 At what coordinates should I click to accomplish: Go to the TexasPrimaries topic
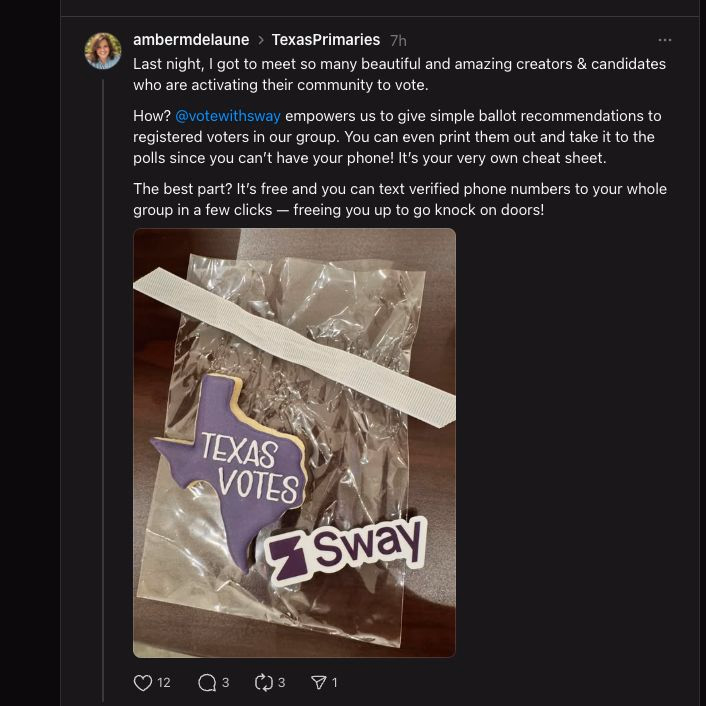click(x=326, y=40)
